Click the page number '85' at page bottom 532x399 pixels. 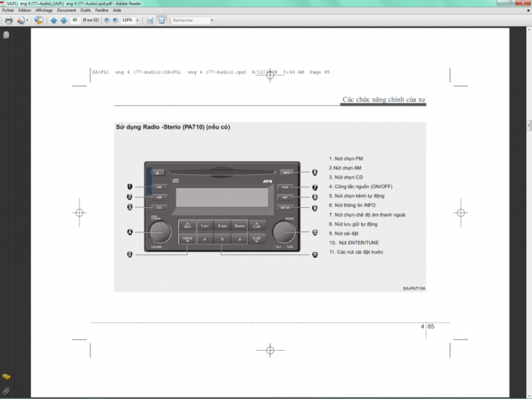coord(431,327)
